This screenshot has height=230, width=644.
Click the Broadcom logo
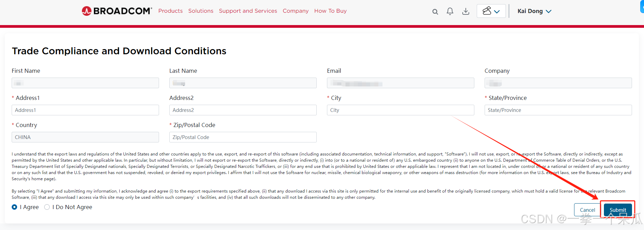(117, 11)
